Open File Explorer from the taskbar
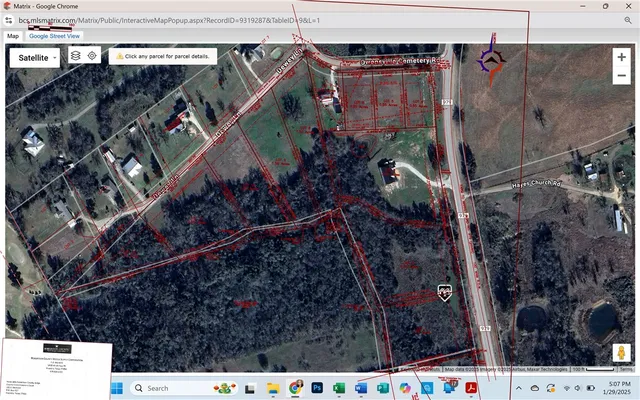The width and height of the screenshot is (640, 400). [273, 388]
